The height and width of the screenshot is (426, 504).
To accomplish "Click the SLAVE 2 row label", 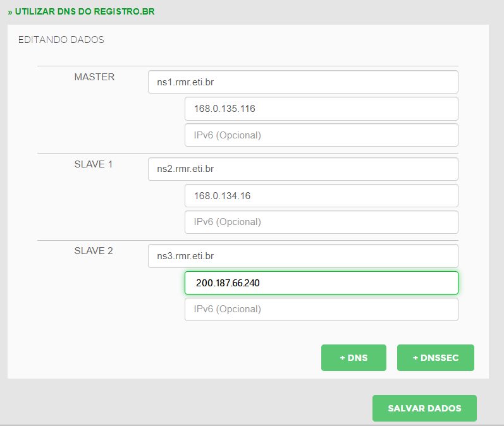I will click(x=94, y=250).
